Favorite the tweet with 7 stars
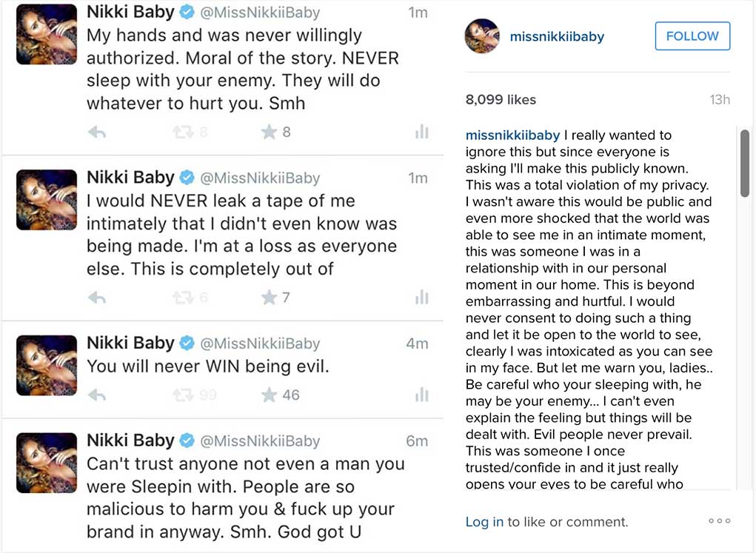 [x=269, y=298]
